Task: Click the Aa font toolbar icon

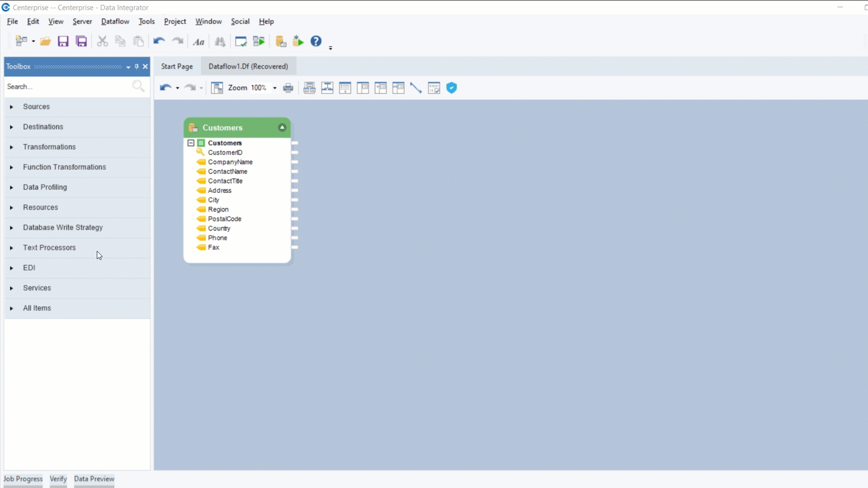Action: click(x=198, y=42)
